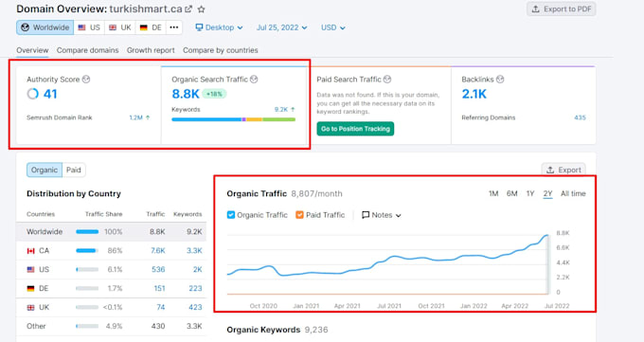Click DE traffic value 151
The height and width of the screenshot is (342, 644).
click(159, 289)
